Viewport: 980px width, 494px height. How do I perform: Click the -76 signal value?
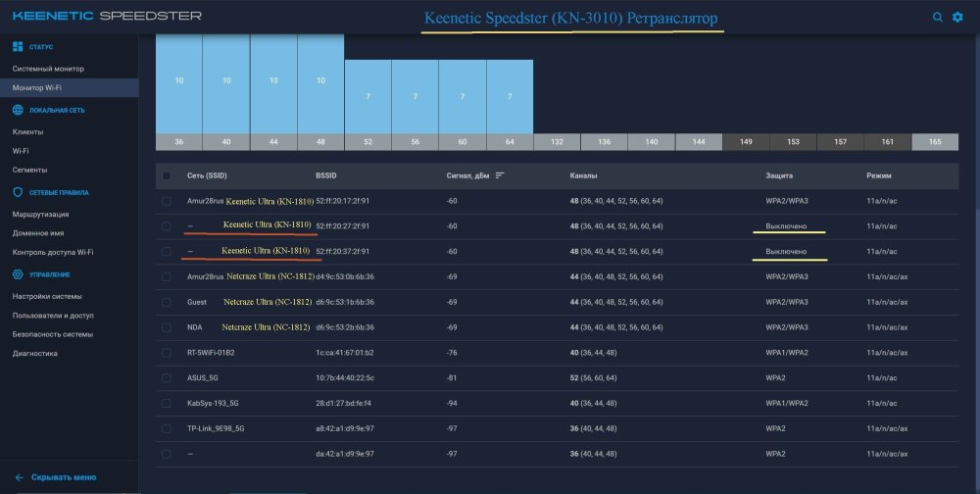click(451, 353)
